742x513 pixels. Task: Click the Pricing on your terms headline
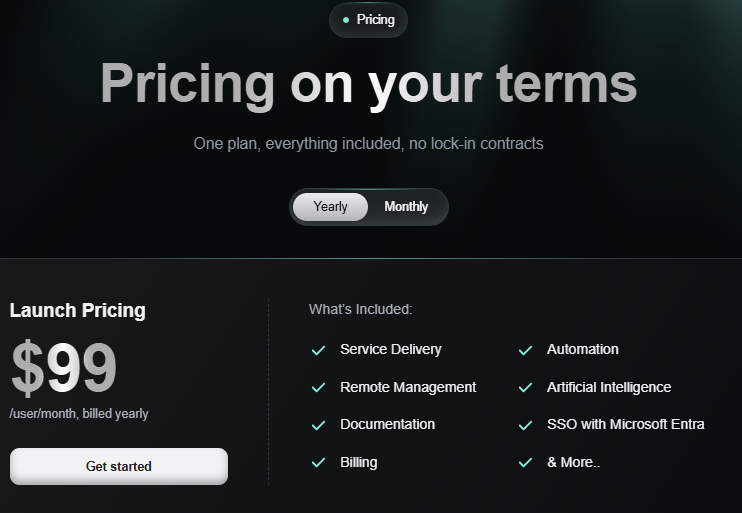pyautogui.click(x=368, y=84)
